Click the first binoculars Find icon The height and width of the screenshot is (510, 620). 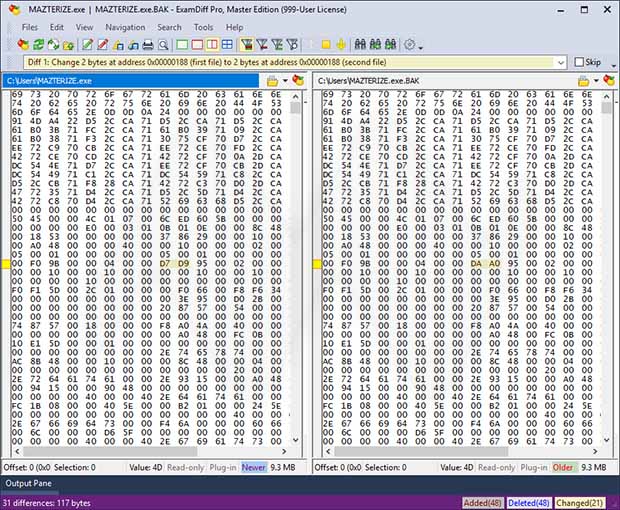(x=360, y=45)
